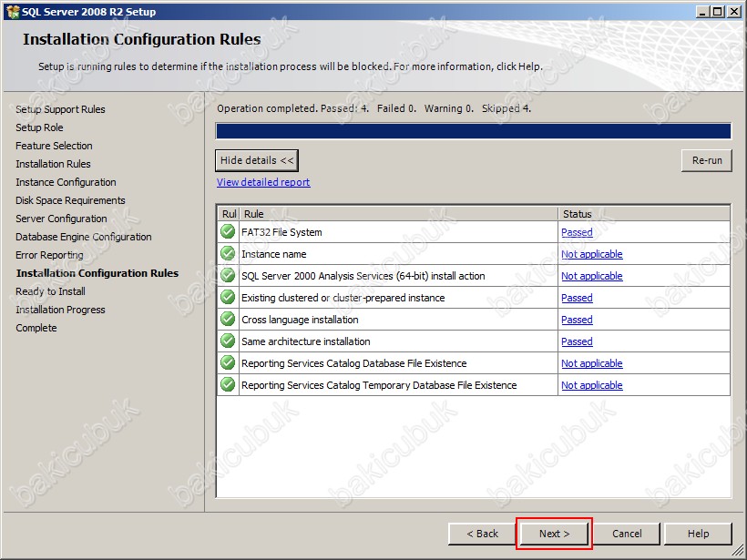The height and width of the screenshot is (560, 747).
Task: Select the Instance name rule text
Action: point(274,254)
